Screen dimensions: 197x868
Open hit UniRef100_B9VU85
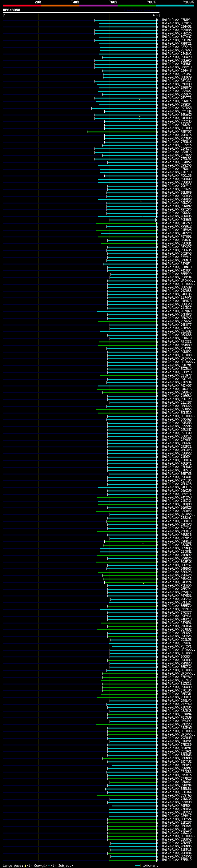point(177,30)
